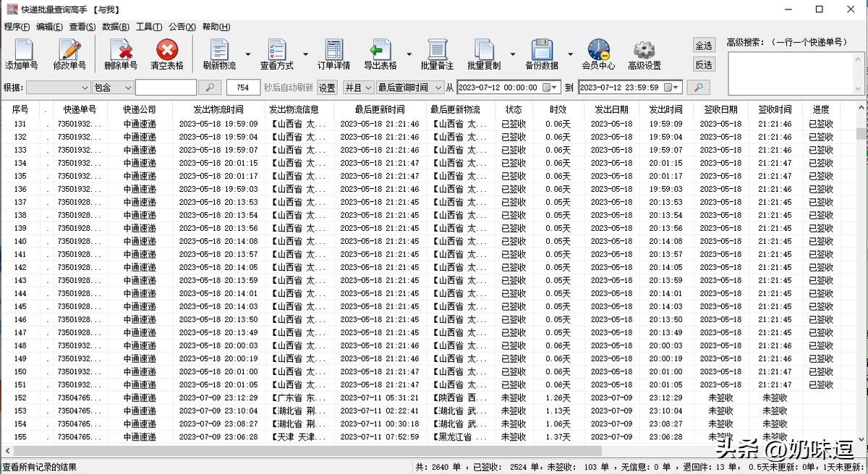Screen dimensions: 868x474
Task: Click the 修改单号 (modify number) pencil icon
Action: pyautogui.click(x=70, y=51)
